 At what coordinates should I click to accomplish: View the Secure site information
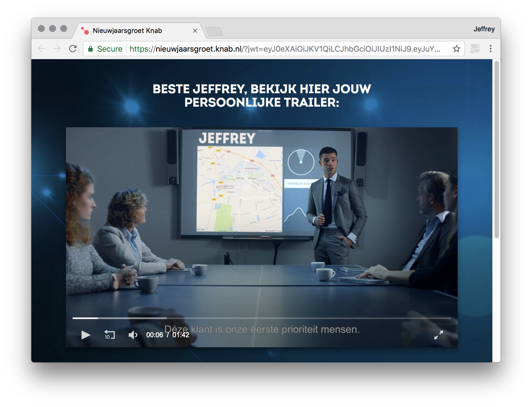click(105, 49)
